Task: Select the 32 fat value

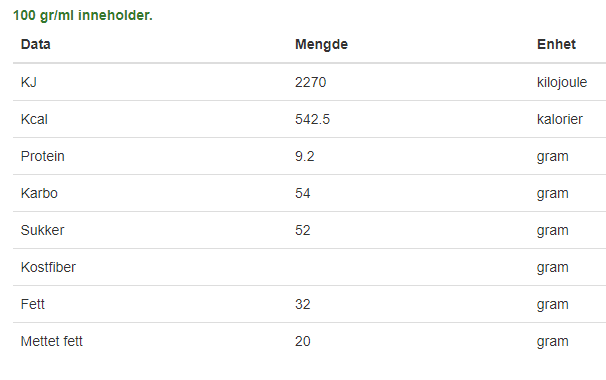Action: click(303, 304)
